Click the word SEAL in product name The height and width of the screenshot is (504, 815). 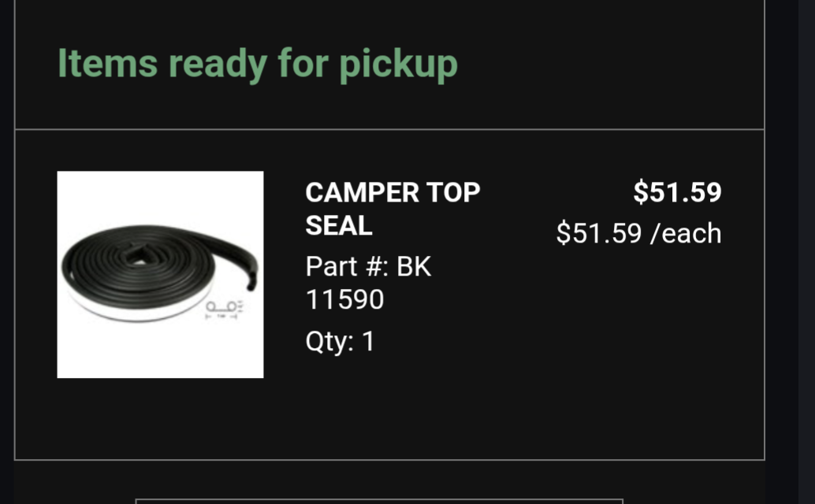[x=339, y=226]
